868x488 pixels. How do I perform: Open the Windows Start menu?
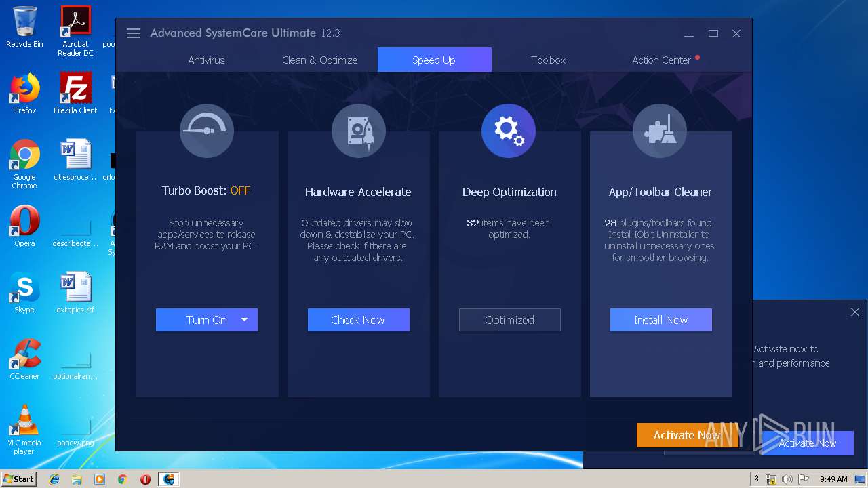point(18,479)
